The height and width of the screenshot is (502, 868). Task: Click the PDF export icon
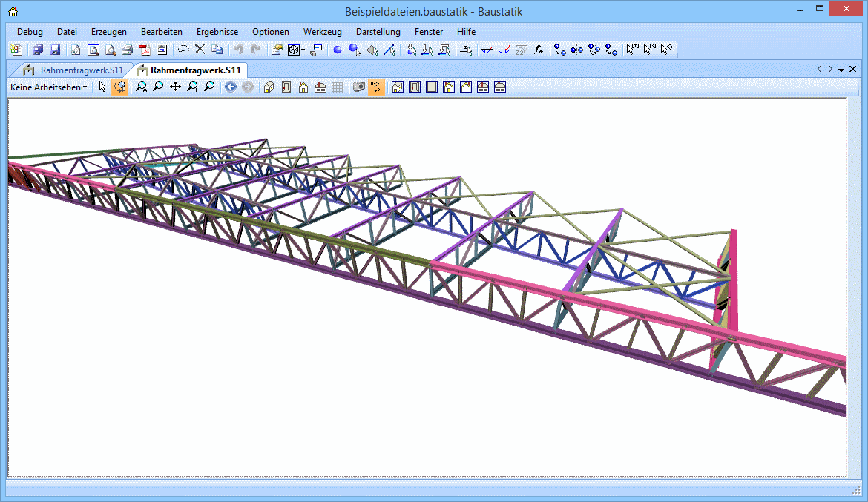pos(144,50)
